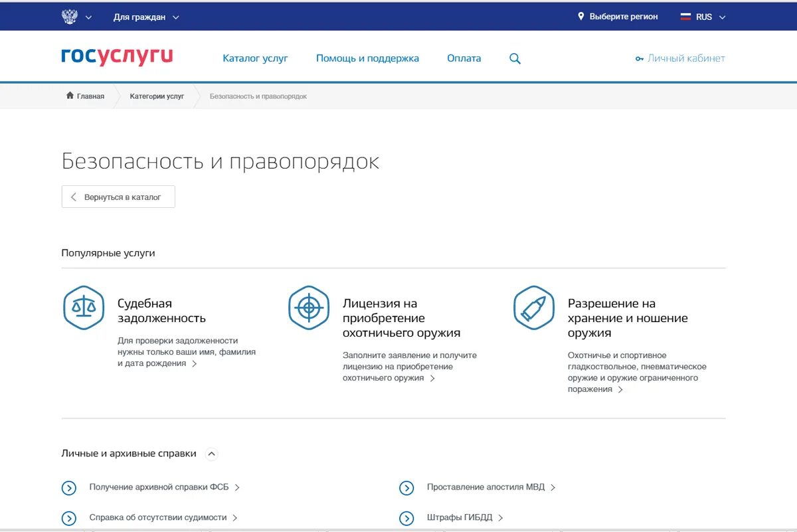Choose region via Выберите регион link
Screen dimensions: 797x532
pos(624,17)
